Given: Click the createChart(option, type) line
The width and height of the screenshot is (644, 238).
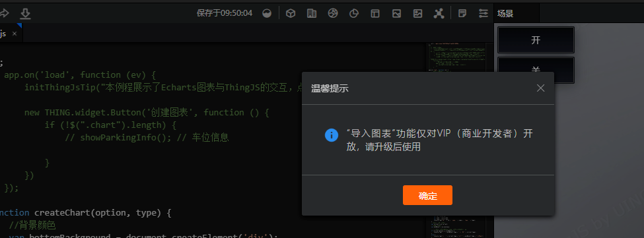Looking at the screenshot, I should (x=85, y=212).
